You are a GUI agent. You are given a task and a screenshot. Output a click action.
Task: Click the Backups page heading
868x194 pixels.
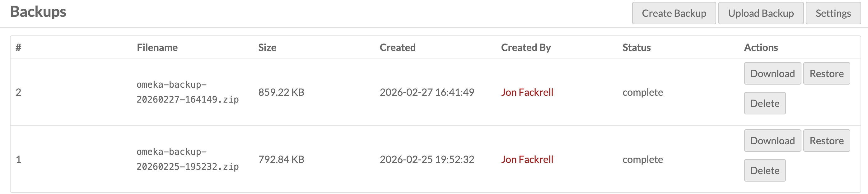38,12
